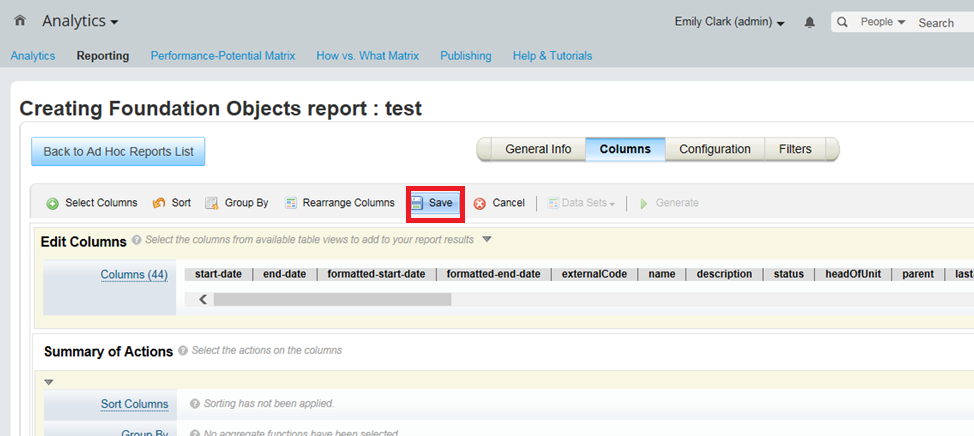Open Emily Clark user menu
The width and height of the screenshot is (974, 436).
pyautogui.click(x=729, y=22)
